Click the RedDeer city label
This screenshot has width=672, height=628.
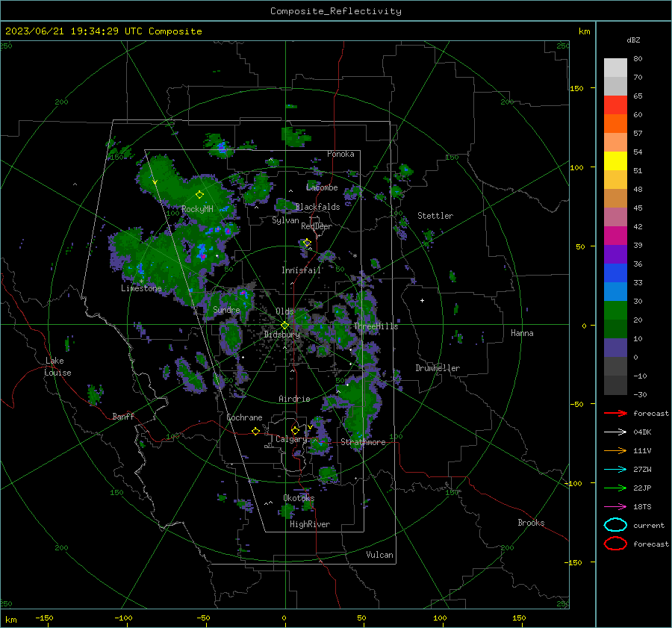(317, 226)
